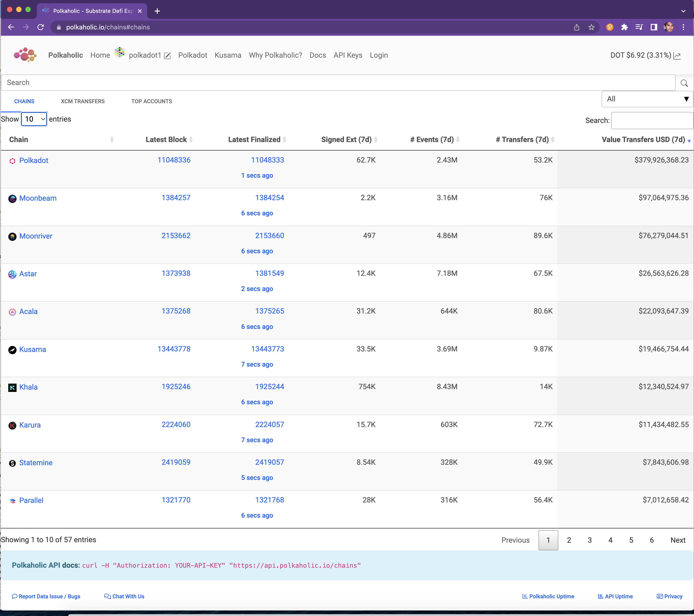Open the browser side panel icon

point(654,27)
